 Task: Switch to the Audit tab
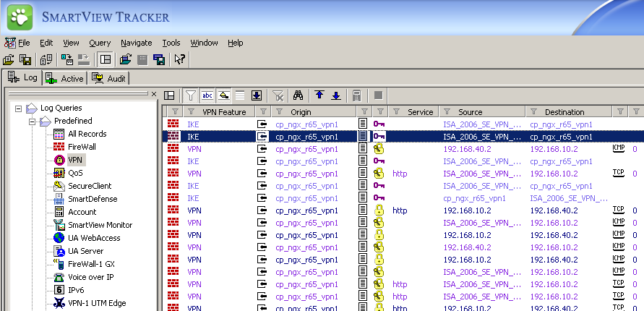point(109,78)
